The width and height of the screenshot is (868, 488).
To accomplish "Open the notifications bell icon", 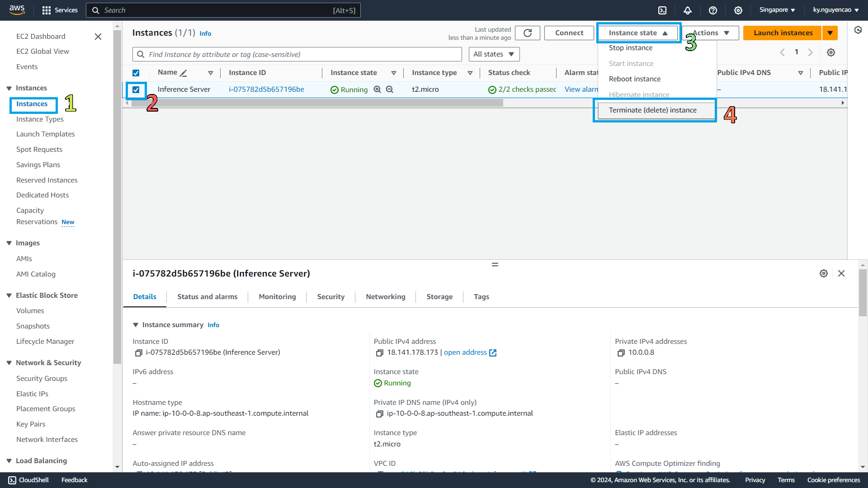I will tap(688, 10).
